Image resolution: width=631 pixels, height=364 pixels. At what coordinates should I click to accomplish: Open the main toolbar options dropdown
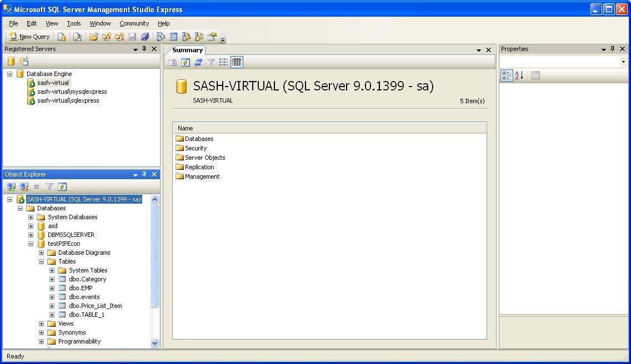point(223,39)
